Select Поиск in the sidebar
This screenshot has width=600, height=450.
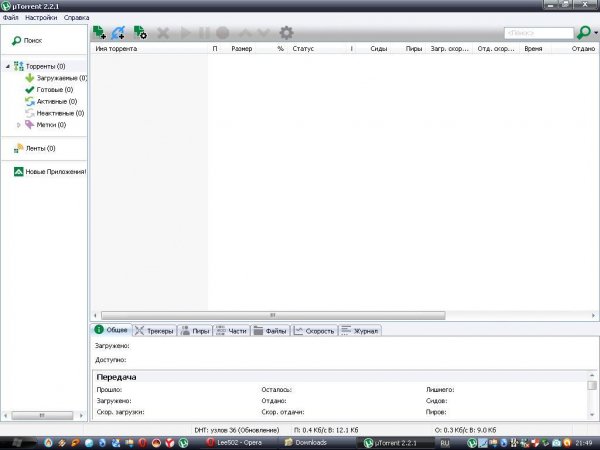27,41
